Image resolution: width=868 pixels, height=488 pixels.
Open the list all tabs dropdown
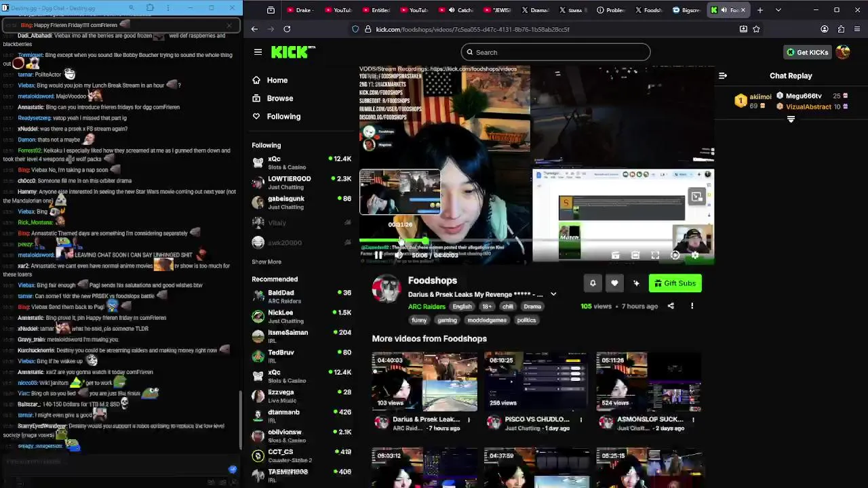tap(778, 10)
